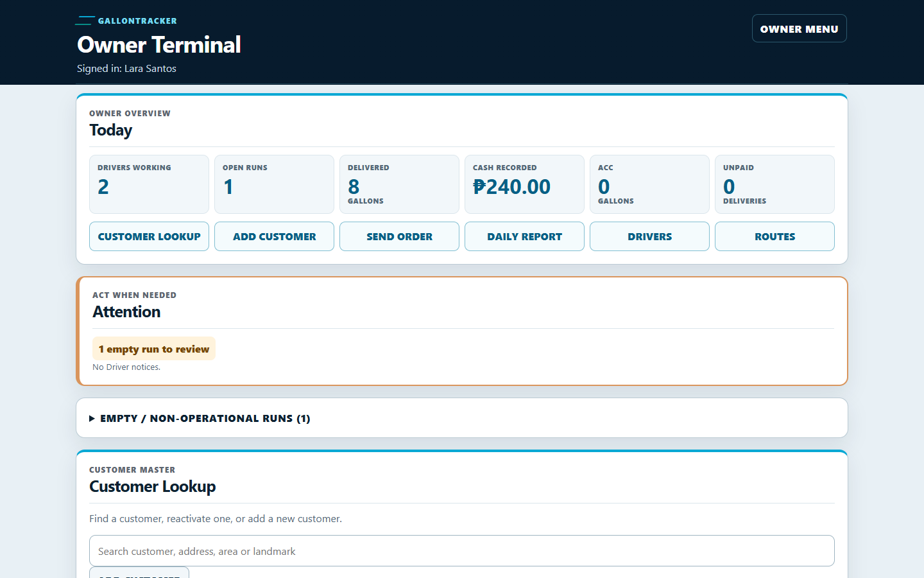
Task: Click the Attention section heading
Action: [126, 311]
